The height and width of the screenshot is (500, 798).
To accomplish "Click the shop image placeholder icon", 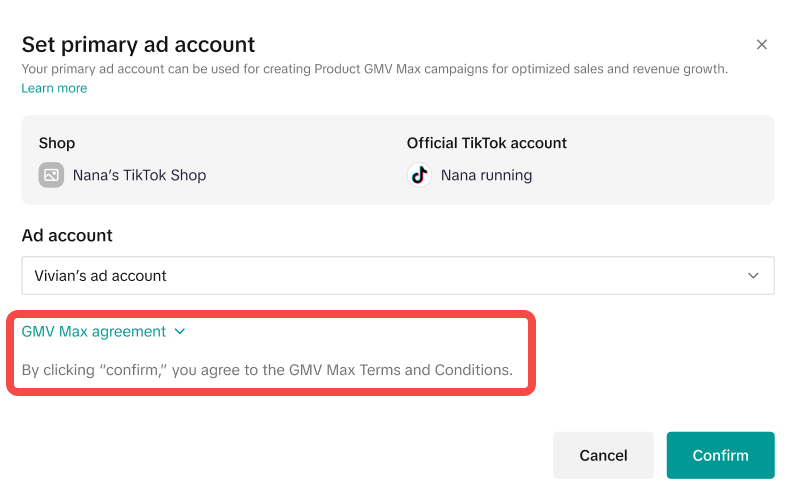I will point(51,175).
